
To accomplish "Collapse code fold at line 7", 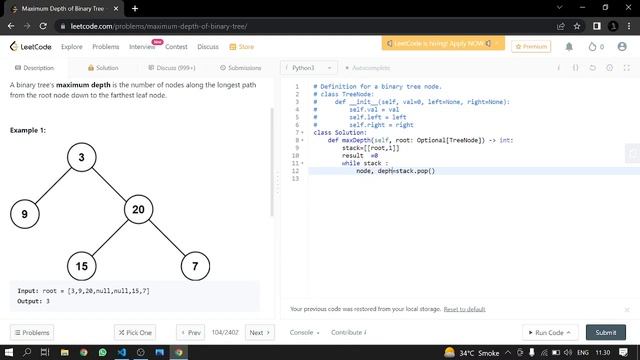I will (302, 133).
